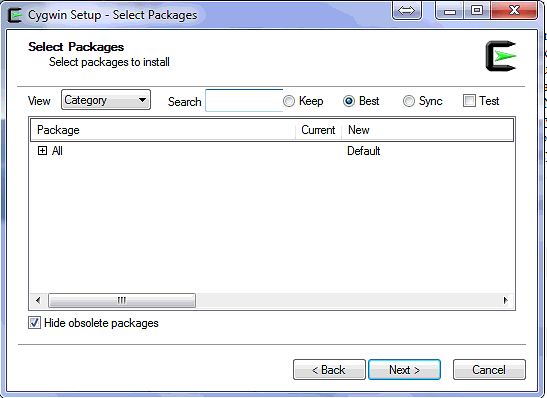Image resolution: width=547 pixels, height=398 pixels.
Task: Click the scrollbar's right arrow
Action: coord(505,300)
